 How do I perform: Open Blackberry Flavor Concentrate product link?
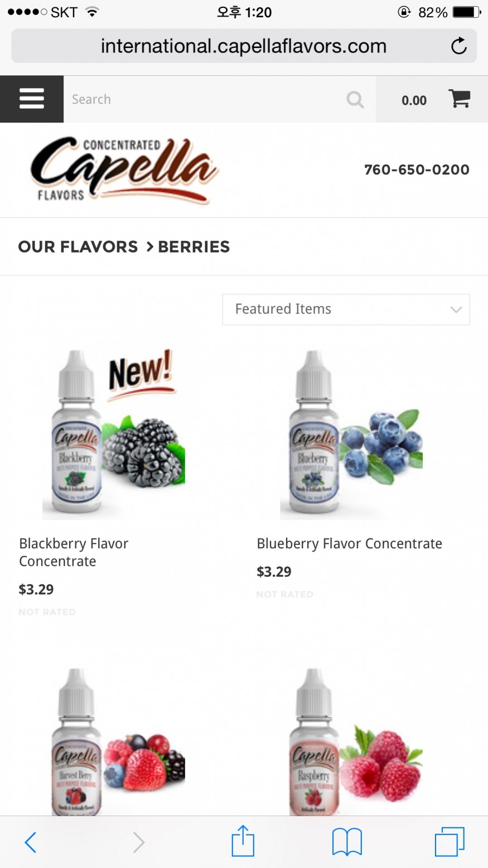[x=74, y=552]
